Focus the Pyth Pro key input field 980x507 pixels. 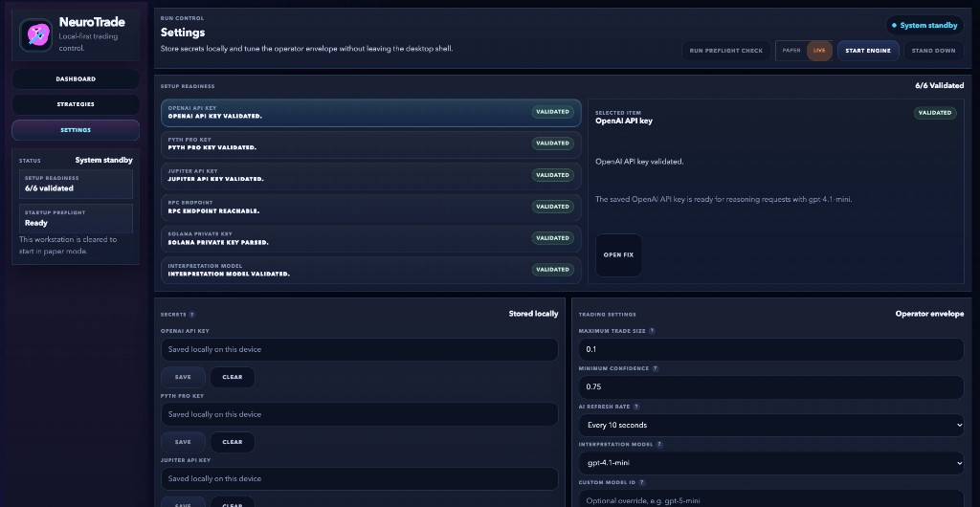pos(360,414)
